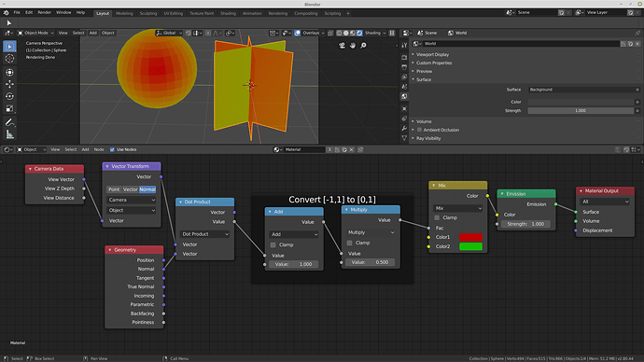Open Object dropdown in Vector Transform node
This screenshot has height=362, width=644.
(132, 210)
